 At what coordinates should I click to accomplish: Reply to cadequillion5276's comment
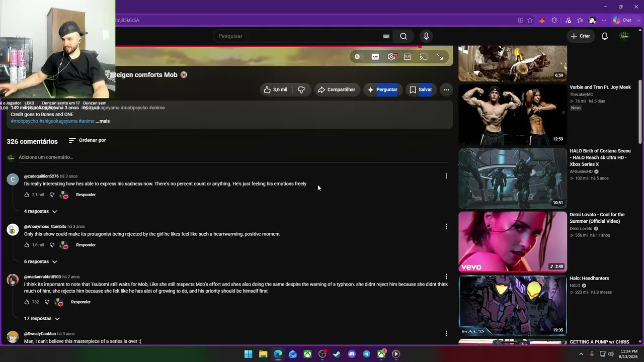coord(86,195)
